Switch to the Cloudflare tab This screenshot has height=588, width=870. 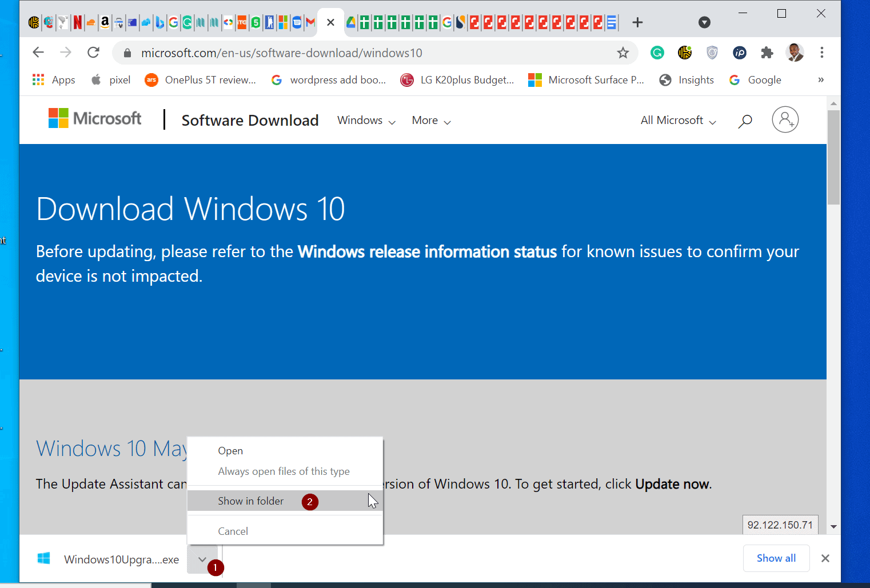(x=91, y=22)
